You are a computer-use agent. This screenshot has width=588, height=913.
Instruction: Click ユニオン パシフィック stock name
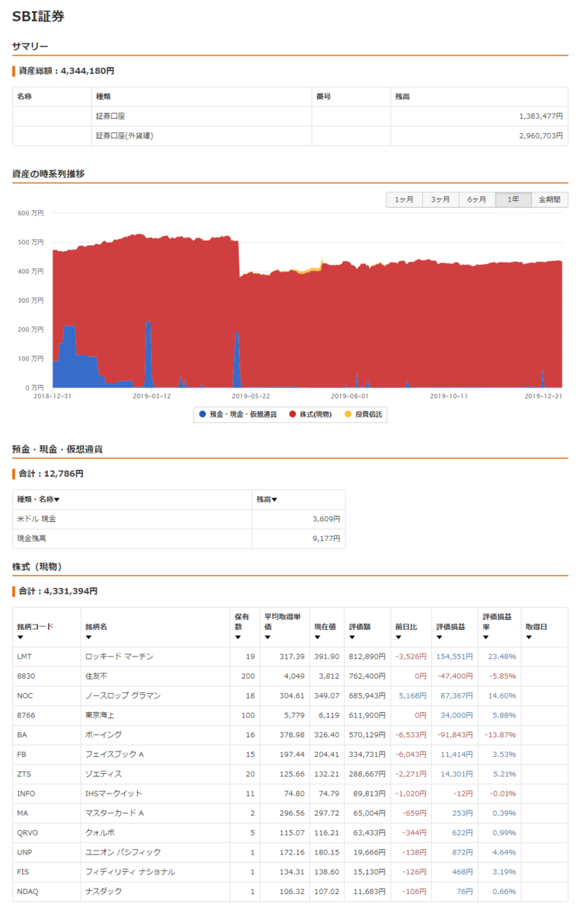coord(122,852)
